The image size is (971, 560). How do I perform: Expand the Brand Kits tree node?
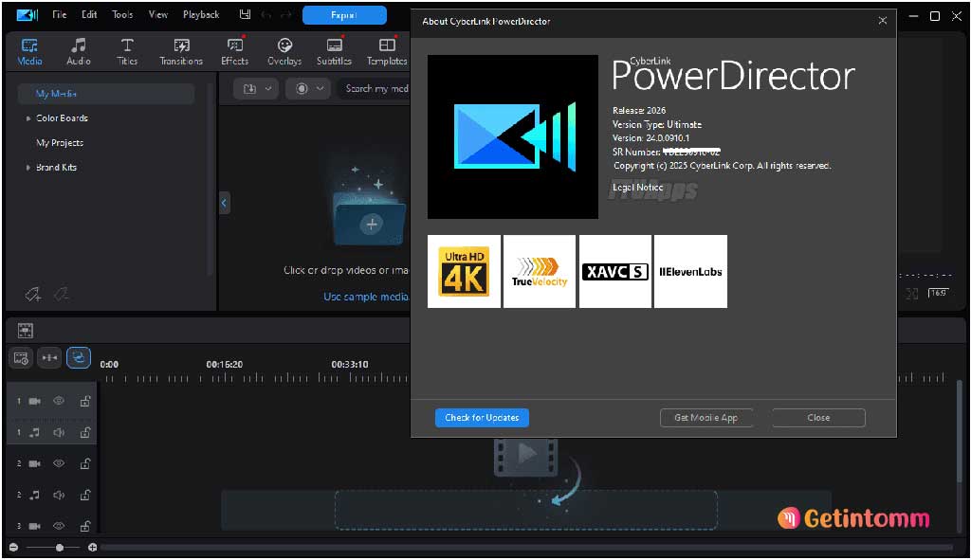27,168
